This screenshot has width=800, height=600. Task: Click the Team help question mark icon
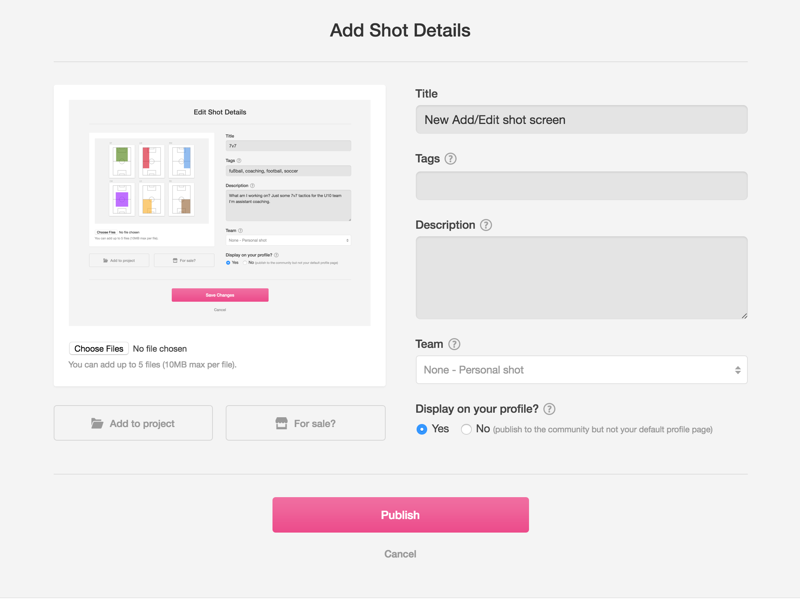(x=454, y=344)
